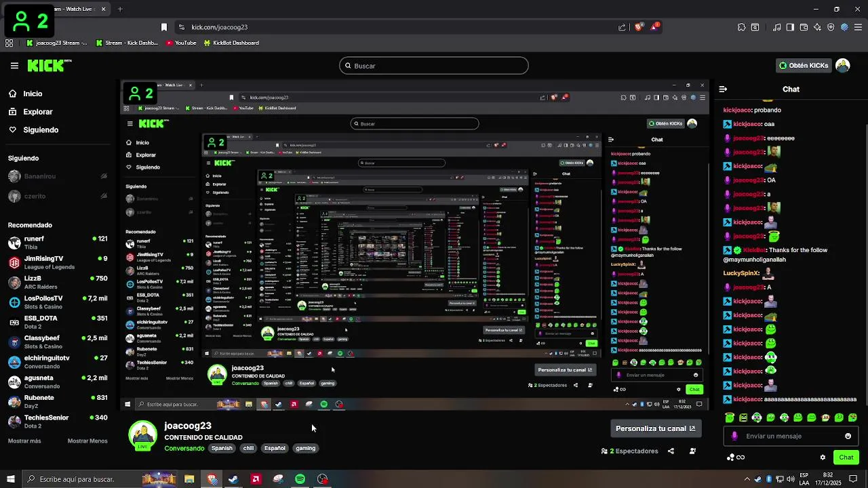Open recommended channel ESB_DOTA
This screenshot has height=488, width=868.
pos(58,322)
